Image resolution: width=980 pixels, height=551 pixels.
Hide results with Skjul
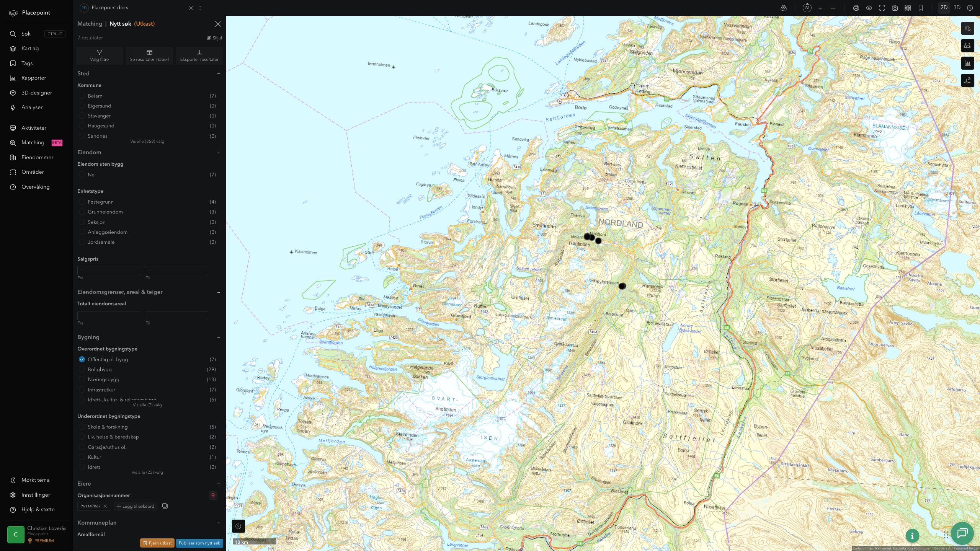point(214,38)
